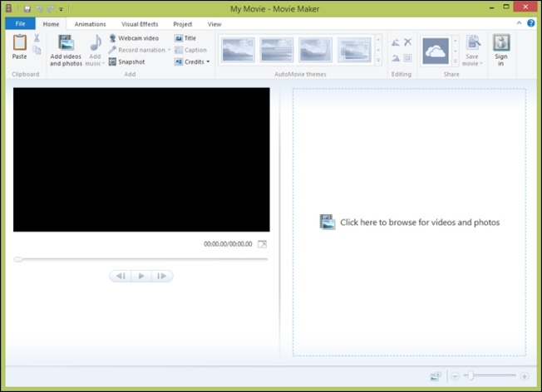
Task: Zoom in time scale plus button
Action: [525, 376]
